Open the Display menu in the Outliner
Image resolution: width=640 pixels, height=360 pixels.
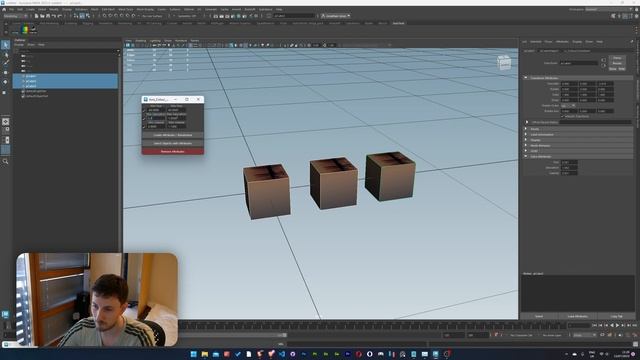(x=19, y=45)
